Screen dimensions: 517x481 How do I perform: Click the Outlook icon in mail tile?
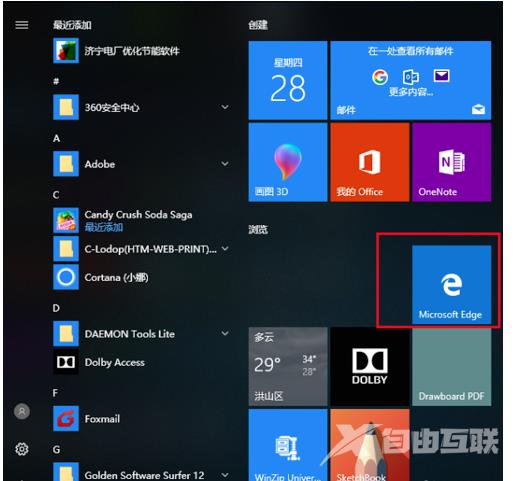[x=411, y=77]
